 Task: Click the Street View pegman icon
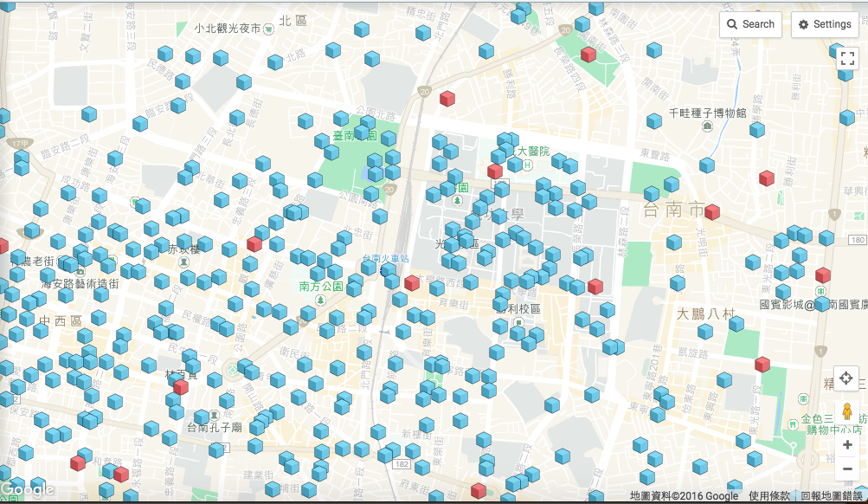(x=846, y=412)
